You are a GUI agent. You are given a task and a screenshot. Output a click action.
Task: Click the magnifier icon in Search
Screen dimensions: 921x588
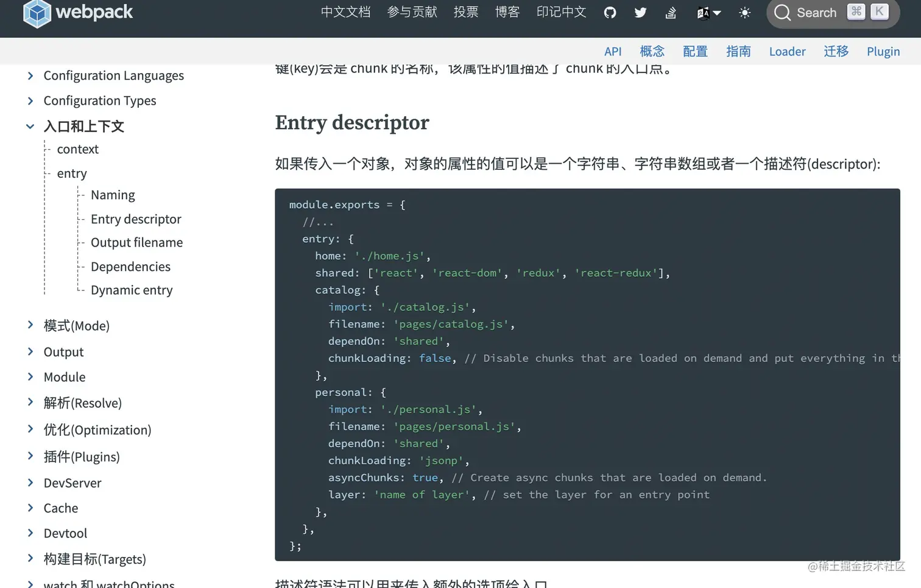pyautogui.click(x=782, y=13)
